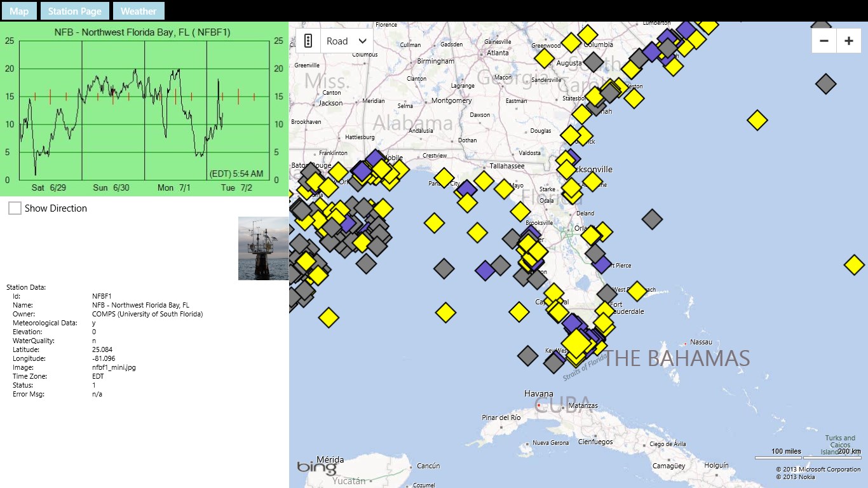Viewport: 868px width, 488px height.
Task: Click the Time Zone value EDT
Action: click(98, 376)
